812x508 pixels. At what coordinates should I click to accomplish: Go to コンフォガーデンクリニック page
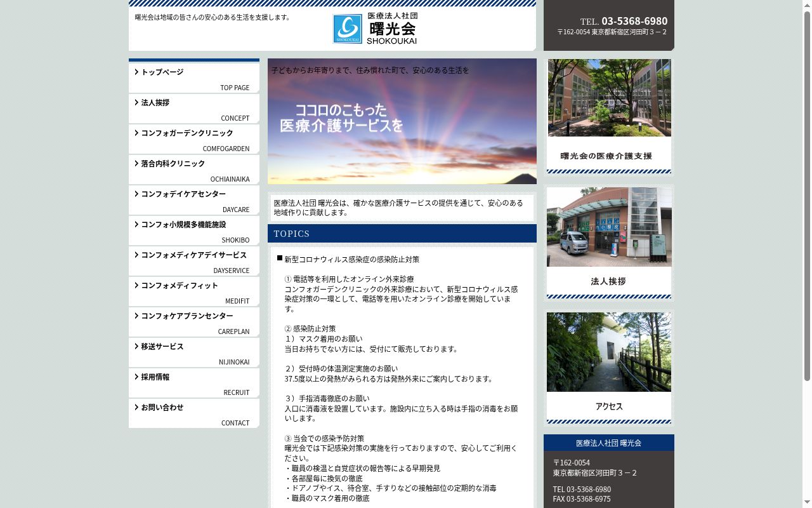[194, 140]
